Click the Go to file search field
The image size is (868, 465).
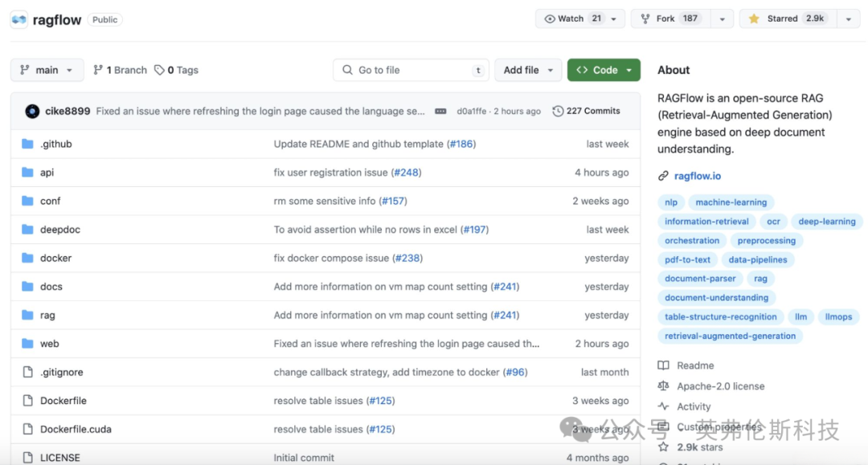click(x=411, y=70)
